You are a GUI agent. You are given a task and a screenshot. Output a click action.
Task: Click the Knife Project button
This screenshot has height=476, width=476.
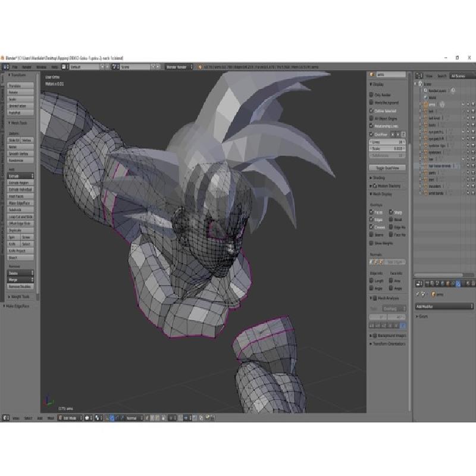[20, 250]
